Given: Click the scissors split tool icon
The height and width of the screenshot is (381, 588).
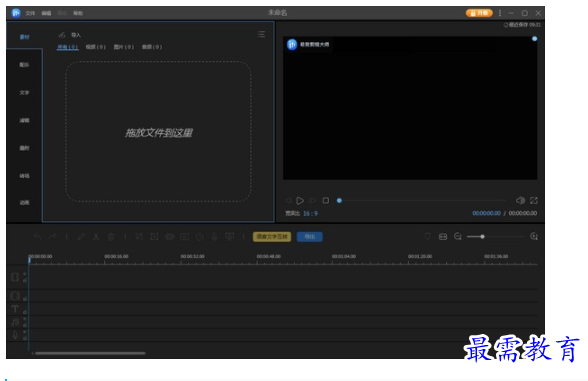Looking at the screenshot, I should pyautogui.click(x=96, y=236).
